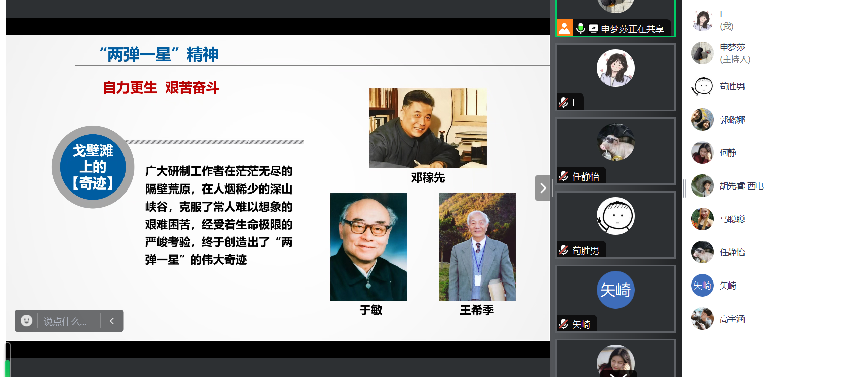Click L's avatar in the video tile

point(615,68)
